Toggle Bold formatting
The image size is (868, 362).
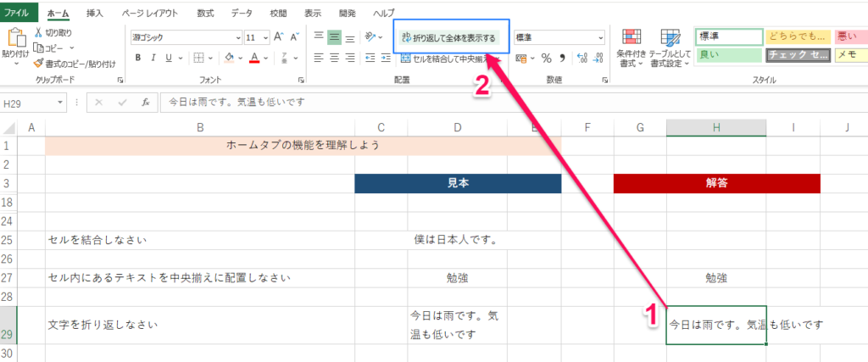138,58
